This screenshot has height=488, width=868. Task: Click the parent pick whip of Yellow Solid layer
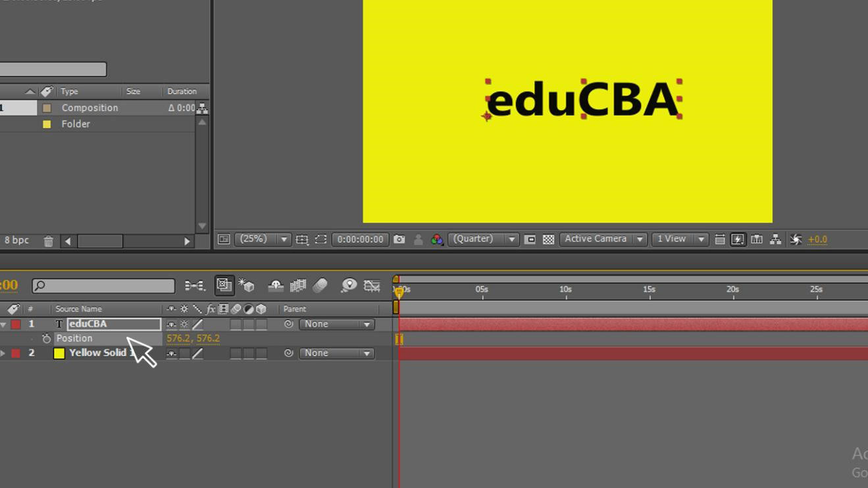288,353
